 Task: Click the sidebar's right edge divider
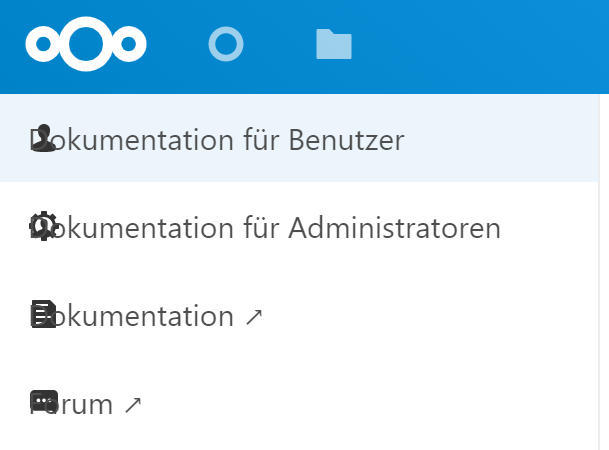pyautogui.click(x=599, y=272)
